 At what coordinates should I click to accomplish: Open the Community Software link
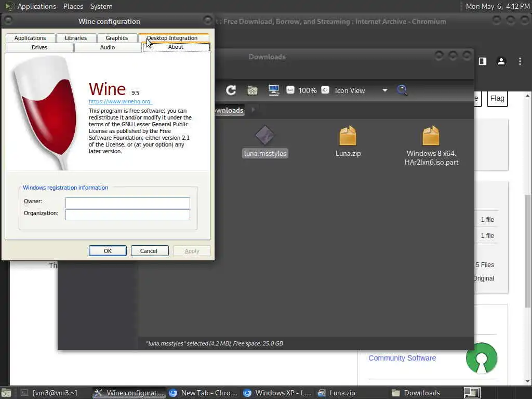402,358
